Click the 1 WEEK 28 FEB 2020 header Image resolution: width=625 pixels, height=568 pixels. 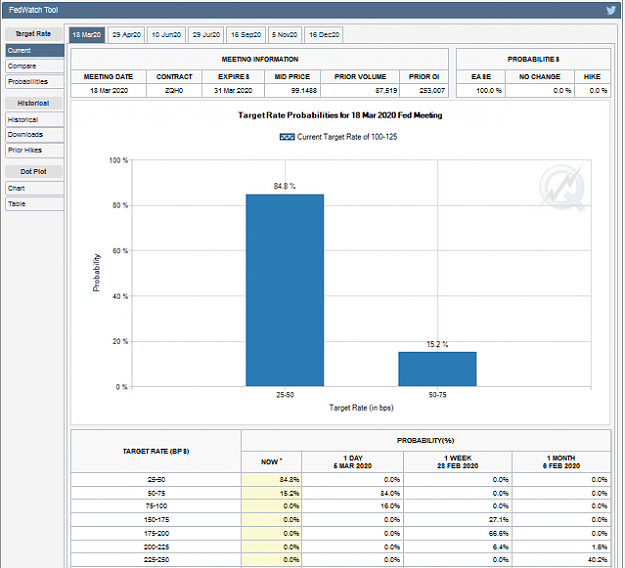tap(458, 462)
